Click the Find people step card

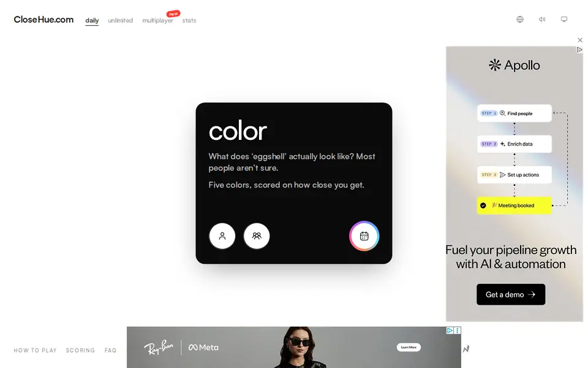tap(514, 113)
